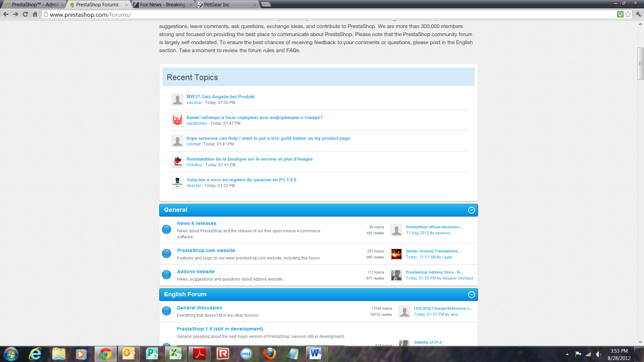This screenshot has height=362, width=644.
Task: Open MWST-Satz-Angabe bei Produkt topic
Action: click(x=220, y=97)
